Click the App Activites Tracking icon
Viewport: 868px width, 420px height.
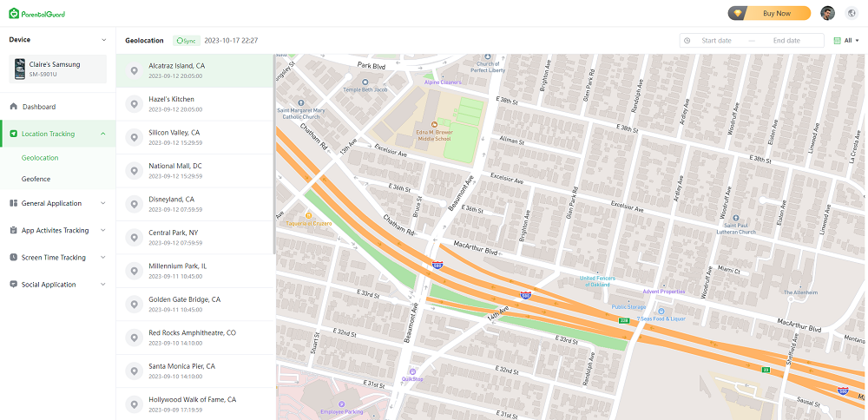13,230
